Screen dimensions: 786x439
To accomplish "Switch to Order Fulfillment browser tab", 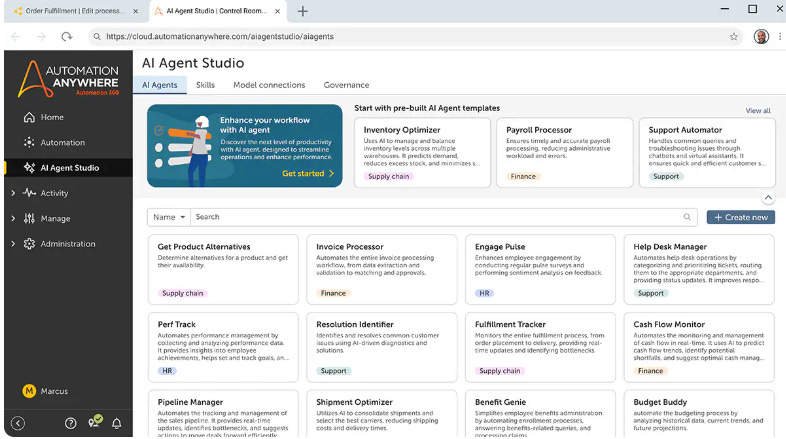I will pyautogui.click(x=73, y=11).
